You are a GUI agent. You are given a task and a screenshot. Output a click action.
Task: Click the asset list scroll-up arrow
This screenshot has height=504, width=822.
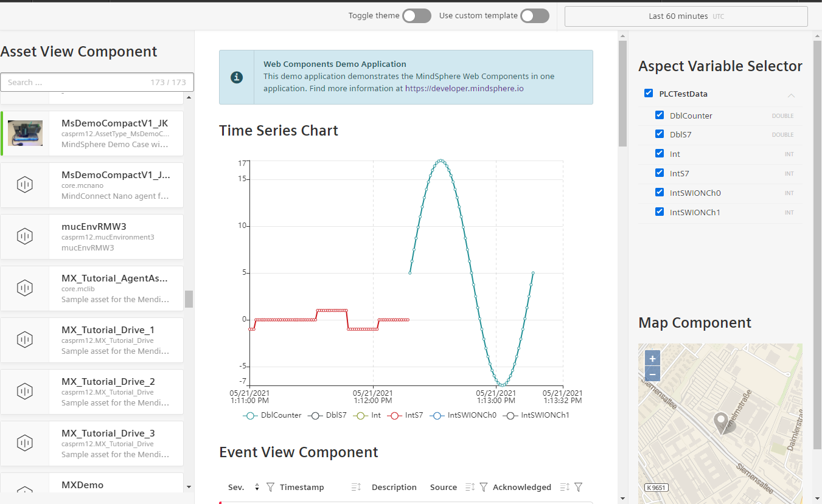pos(189,97)
